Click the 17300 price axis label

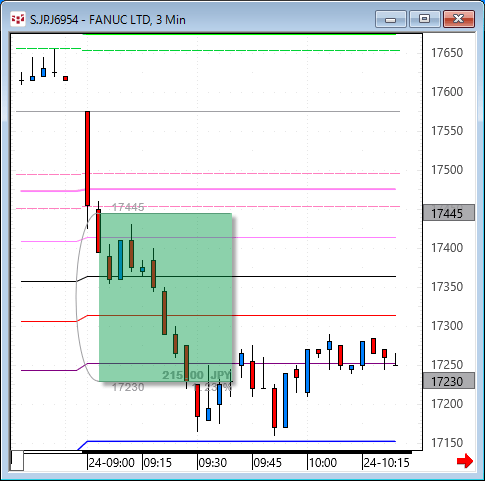[447, 326]
